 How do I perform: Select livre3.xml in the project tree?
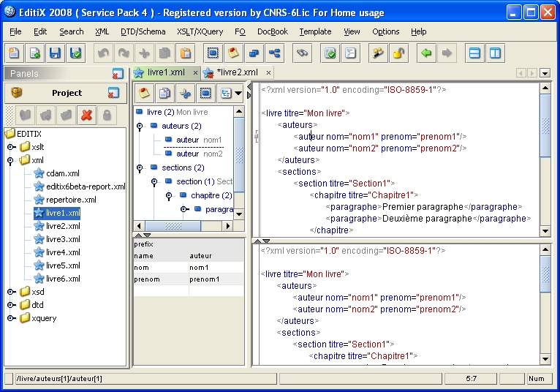(x=63, y=239)
